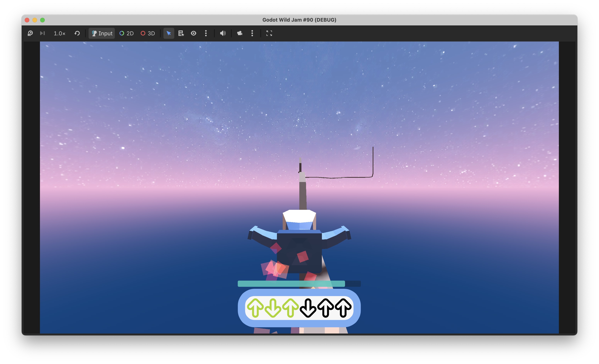Toggle selection visibility eye icon

coord(194,33)
